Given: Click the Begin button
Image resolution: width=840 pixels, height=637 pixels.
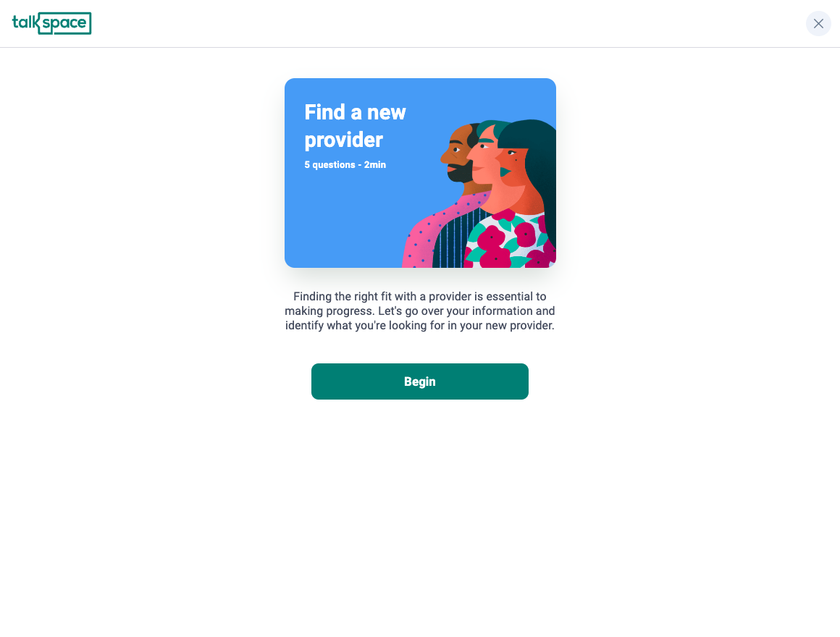Looking at the screenshot, I should (x=419, y=381).
